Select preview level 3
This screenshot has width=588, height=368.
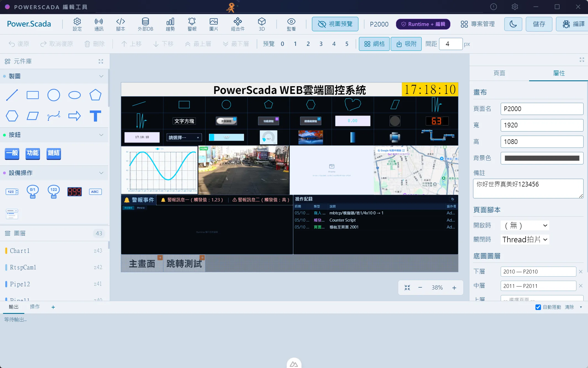321,44
